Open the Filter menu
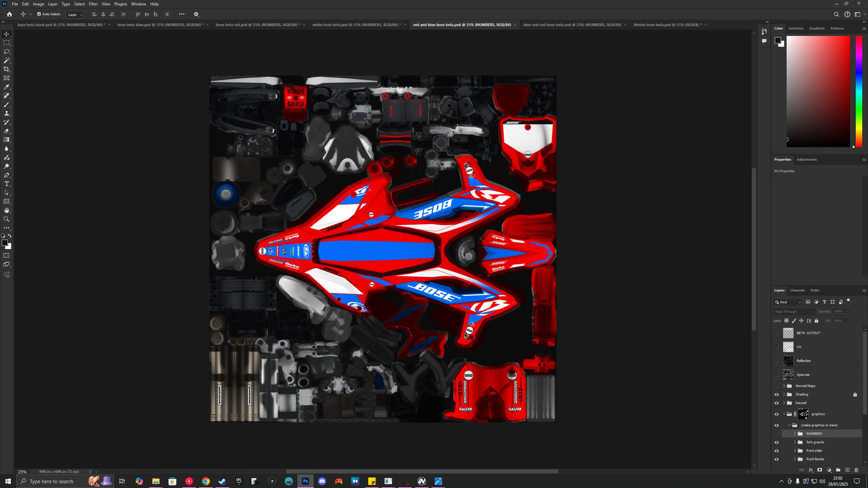 93,4
